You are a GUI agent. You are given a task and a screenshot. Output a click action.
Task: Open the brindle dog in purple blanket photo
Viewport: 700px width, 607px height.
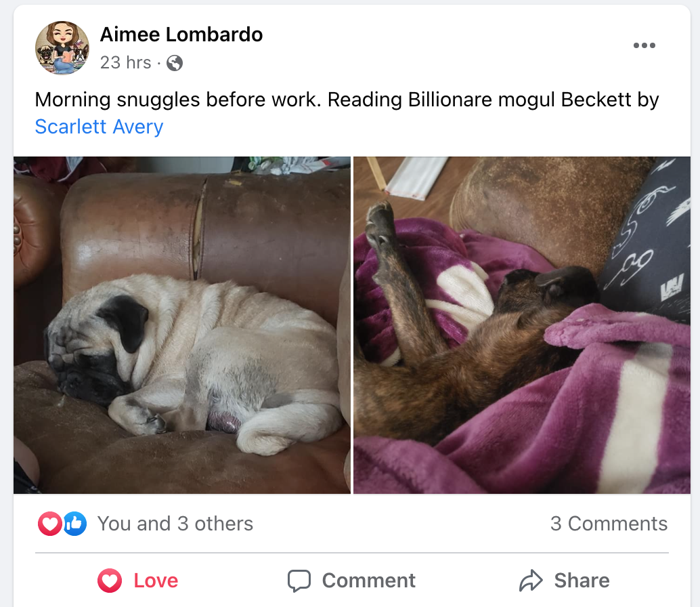(x=522, y=325)
